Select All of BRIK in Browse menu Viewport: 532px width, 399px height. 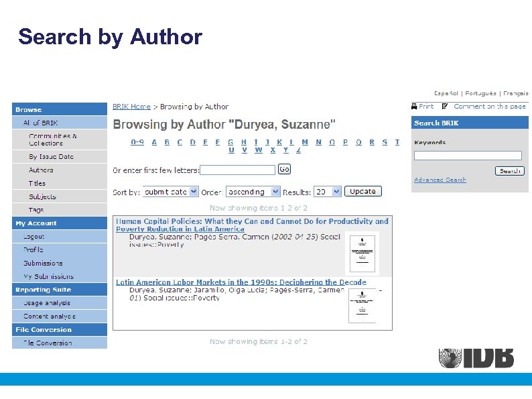(x=60, y=123)
